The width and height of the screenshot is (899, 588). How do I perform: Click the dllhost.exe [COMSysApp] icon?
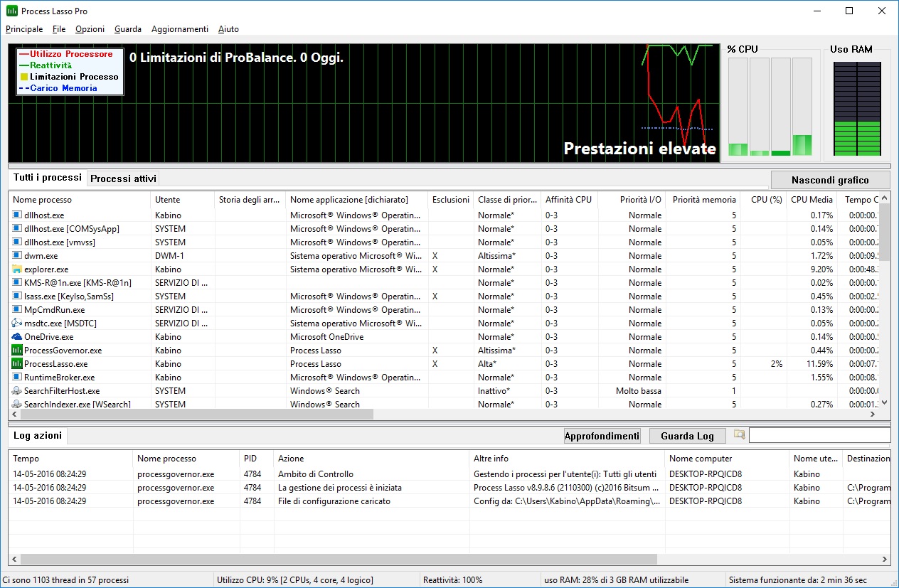point(17,228)
